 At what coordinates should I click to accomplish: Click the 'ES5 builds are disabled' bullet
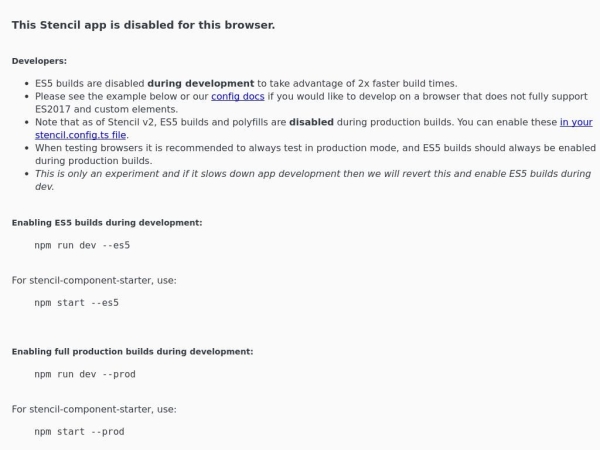(x=246, y=83)
